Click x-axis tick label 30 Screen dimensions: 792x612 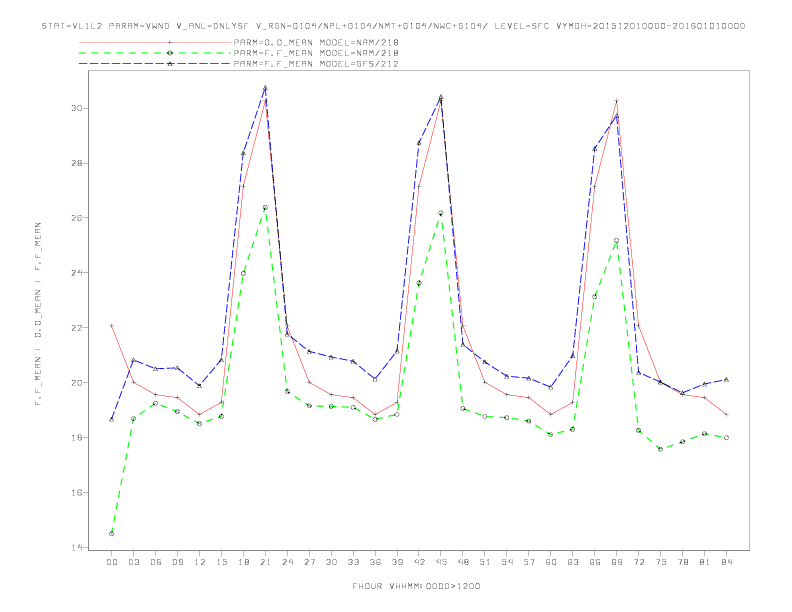[x=331, y=562]
